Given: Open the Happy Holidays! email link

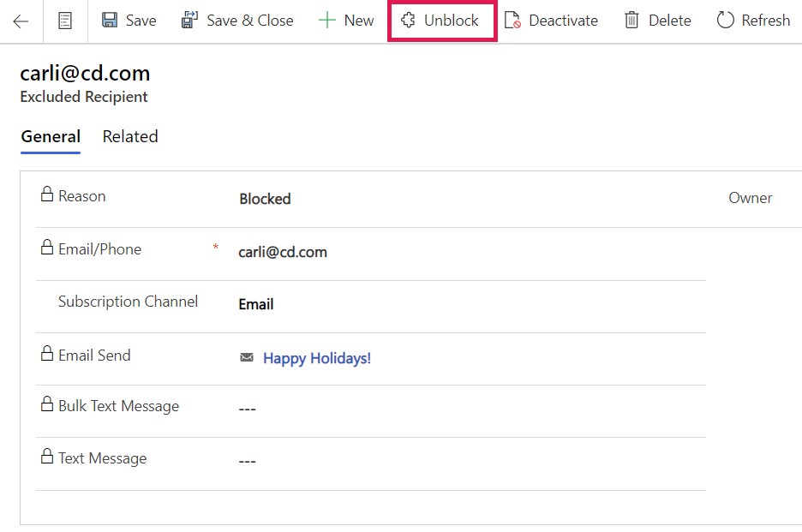Looking at the screenshot, I should coord(317,358).
